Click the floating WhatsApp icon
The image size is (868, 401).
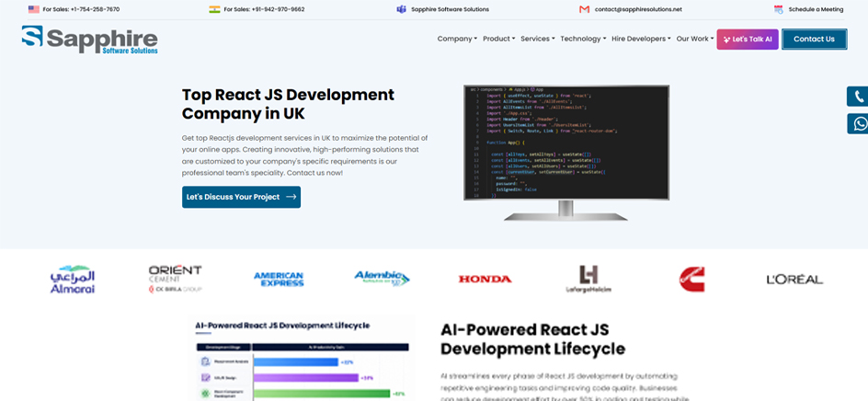click(859, 123)
